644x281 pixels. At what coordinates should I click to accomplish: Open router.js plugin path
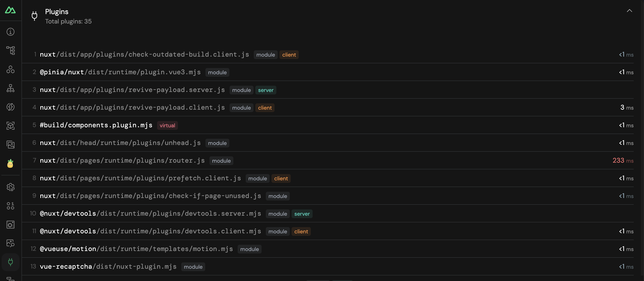point(122,160)
